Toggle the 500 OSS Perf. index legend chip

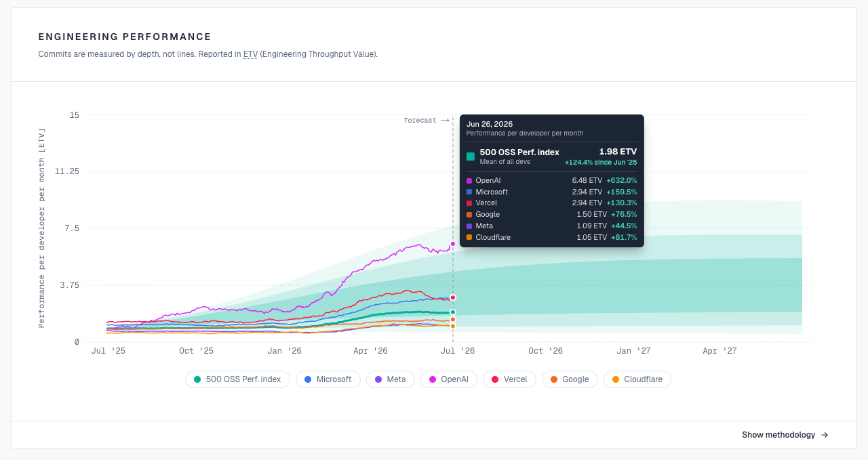pyautogui.click(x=237, y=379)
